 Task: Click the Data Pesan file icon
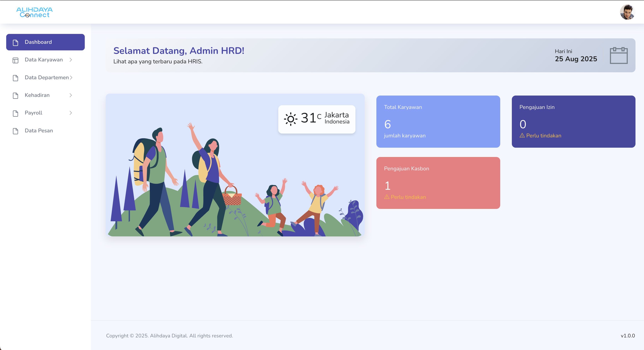click(15, 131)
